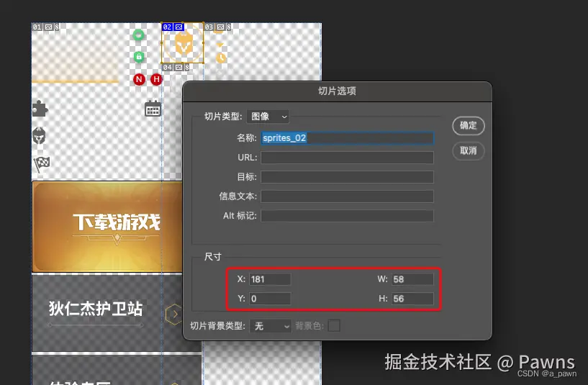Viewport: 588px width, 385px height.
Task: Click the gray helmet sprite icon
Action: 39,135
